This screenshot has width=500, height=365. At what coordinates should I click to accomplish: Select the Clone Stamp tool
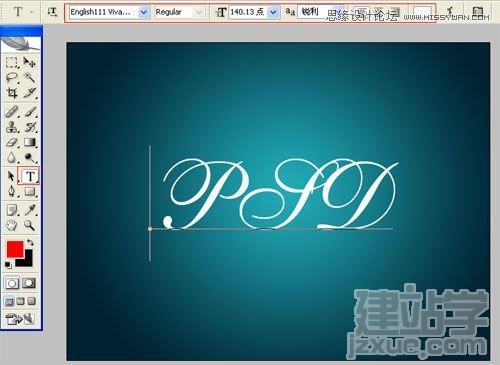12,127
